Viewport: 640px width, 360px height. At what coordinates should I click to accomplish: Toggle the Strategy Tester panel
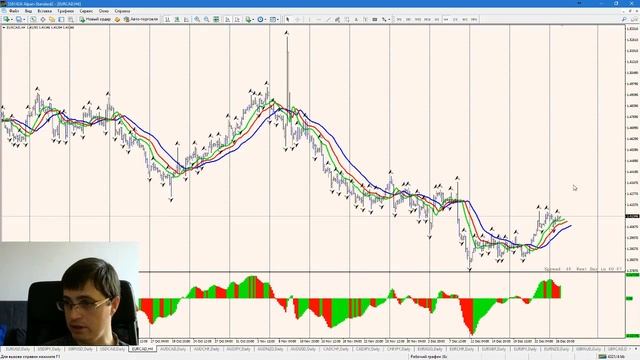pos(71,19)
